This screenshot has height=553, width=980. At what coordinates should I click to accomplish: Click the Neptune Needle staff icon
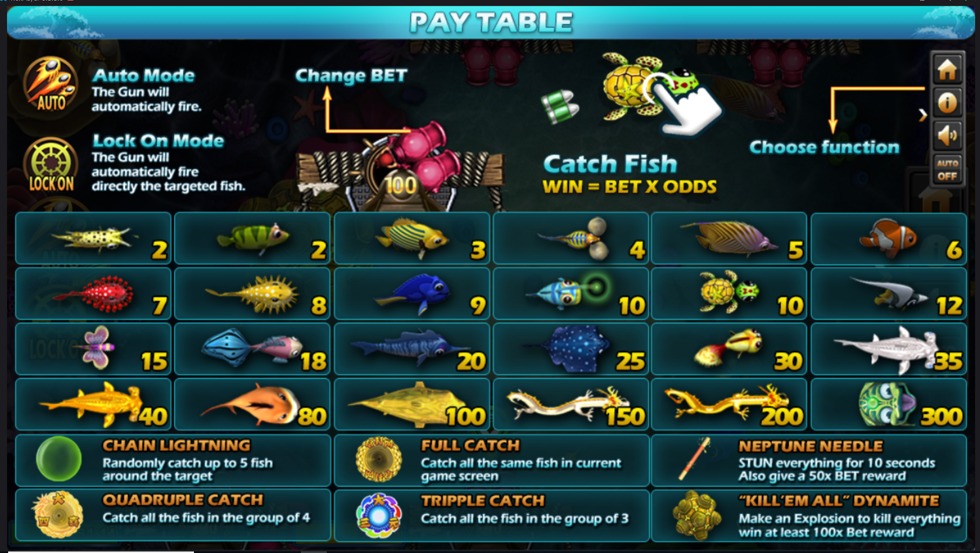coord(694,459)
